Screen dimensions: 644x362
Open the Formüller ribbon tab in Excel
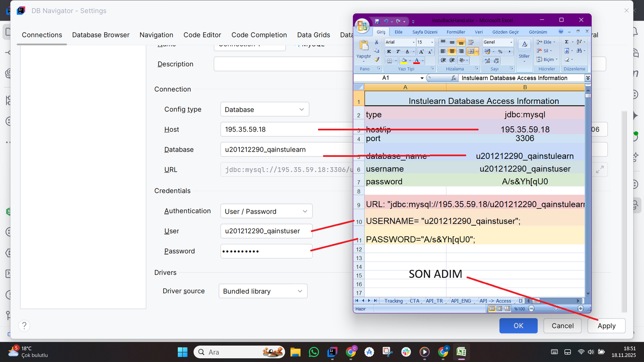tap(456, 32)
